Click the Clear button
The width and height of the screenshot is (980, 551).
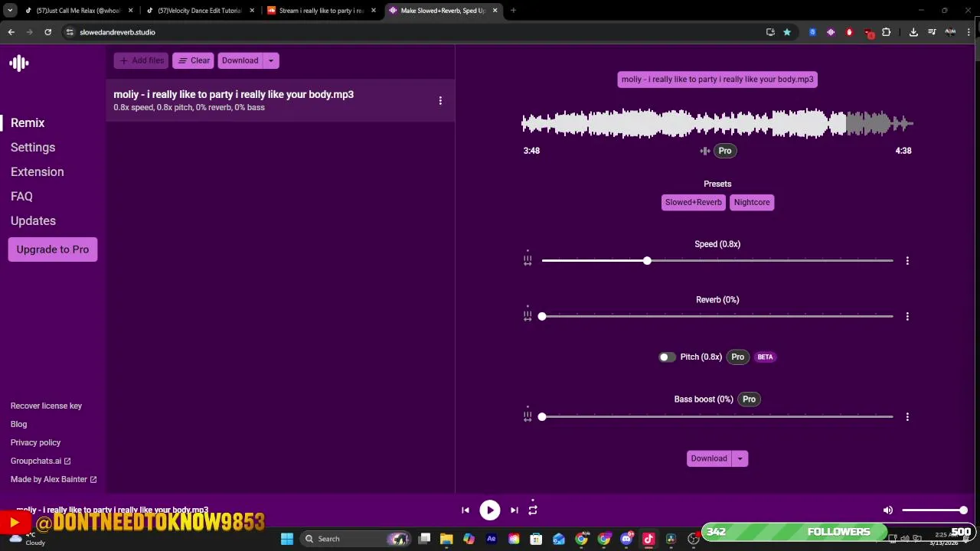coord(193,60)
